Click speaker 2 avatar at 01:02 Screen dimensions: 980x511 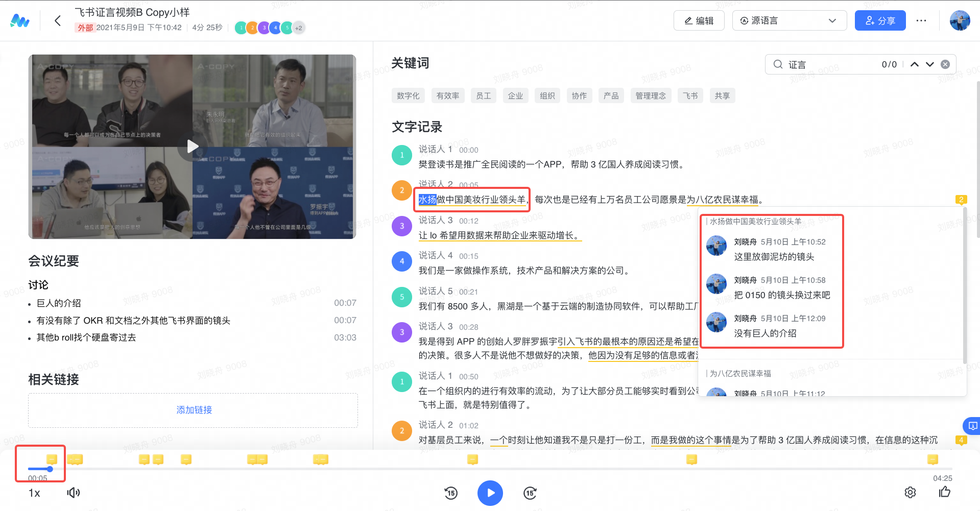(402, 431)
